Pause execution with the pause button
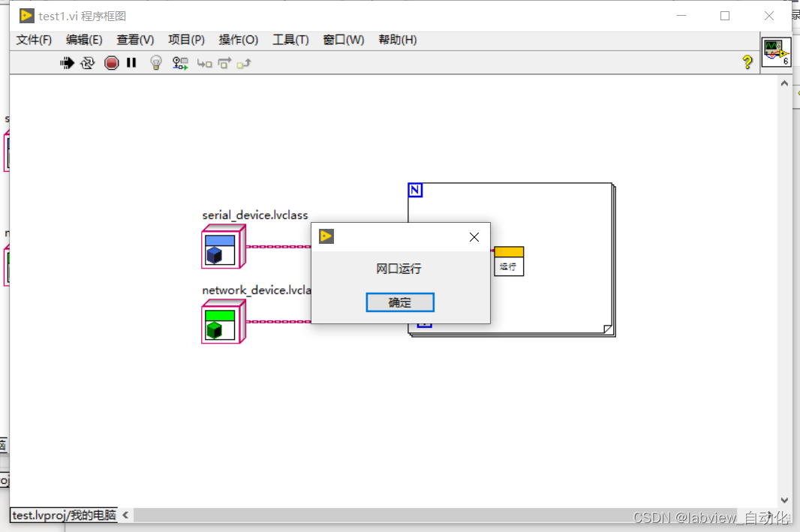The image size is (800, 532). click(131, 62)
